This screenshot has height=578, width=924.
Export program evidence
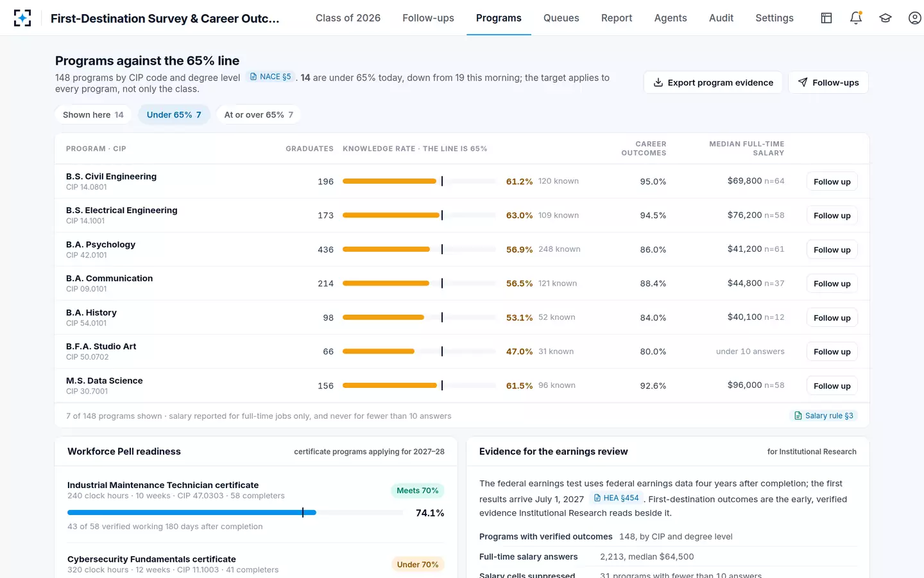tap(713, 82)
